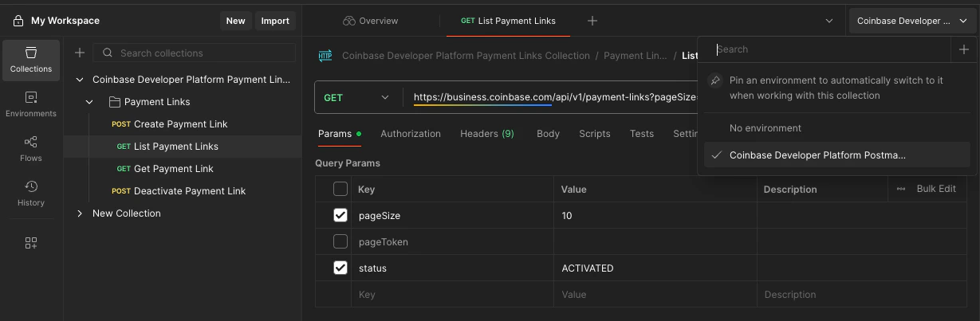Enable the pageToken parameter
The width and height of the screenshot is (980, 321).
coord(340,241)
